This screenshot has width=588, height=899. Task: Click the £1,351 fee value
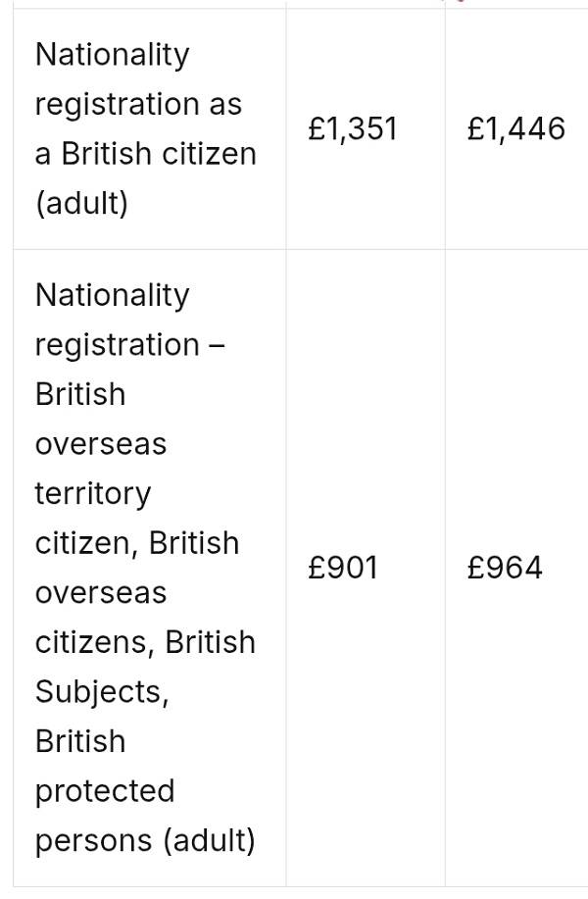point(352,129)
